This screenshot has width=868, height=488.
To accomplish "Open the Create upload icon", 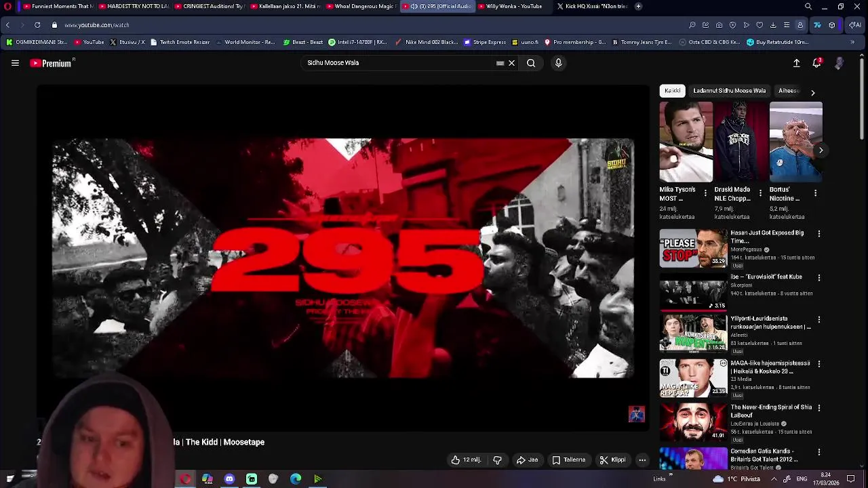I will 797,63.
